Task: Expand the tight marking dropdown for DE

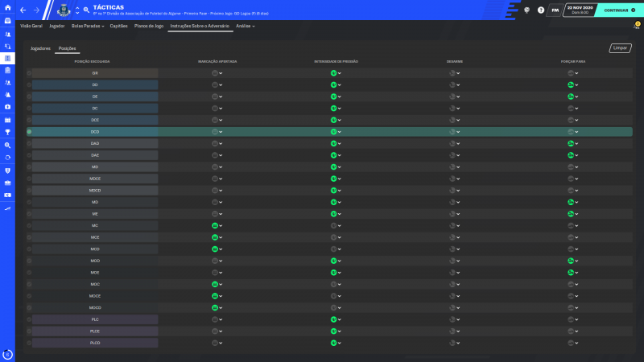Action: click(x=221, y=97)
